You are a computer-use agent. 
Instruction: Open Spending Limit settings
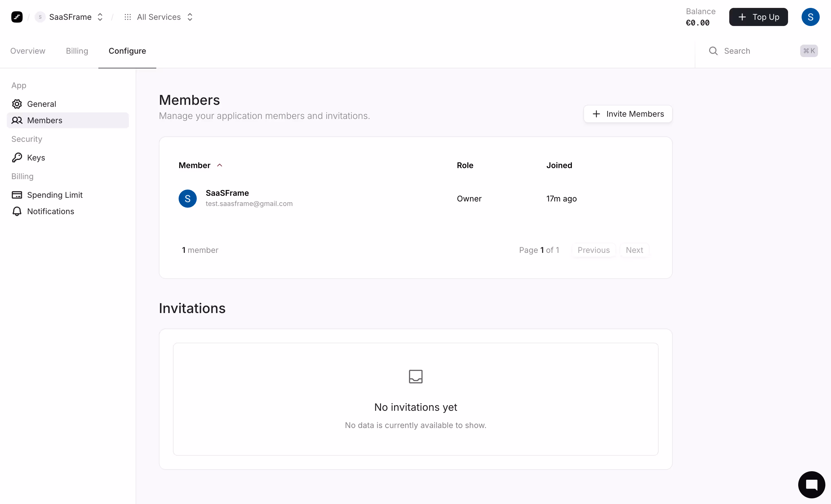55,195
